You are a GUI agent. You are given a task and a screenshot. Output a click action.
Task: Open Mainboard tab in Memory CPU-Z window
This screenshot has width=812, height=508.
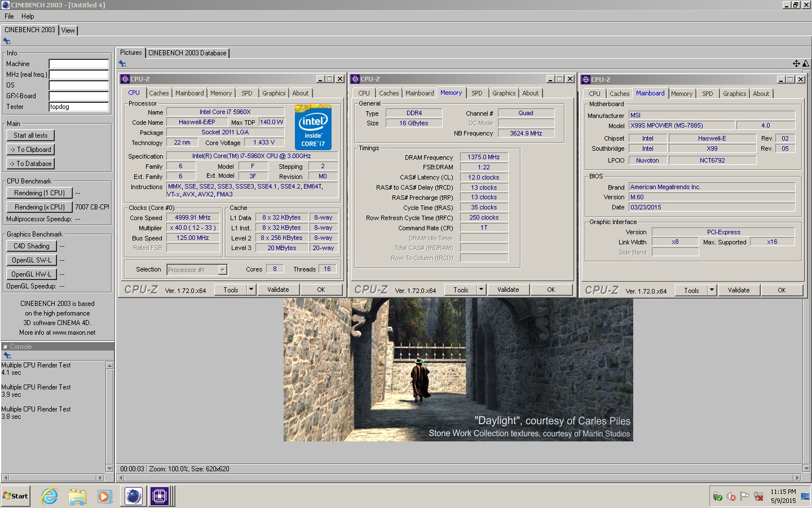click(x=420, y=93)
